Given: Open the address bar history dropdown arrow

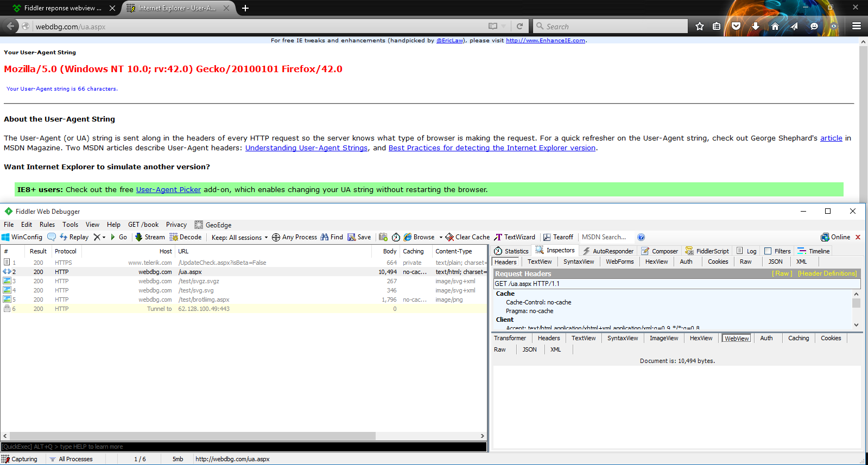Looking at the screenshot, I should click(504, 26).
